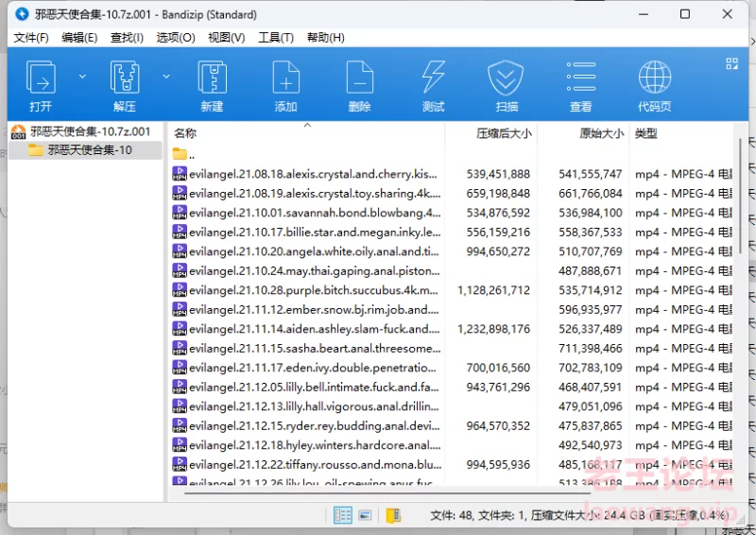Switch to details view in the status bar

[343, 515]
